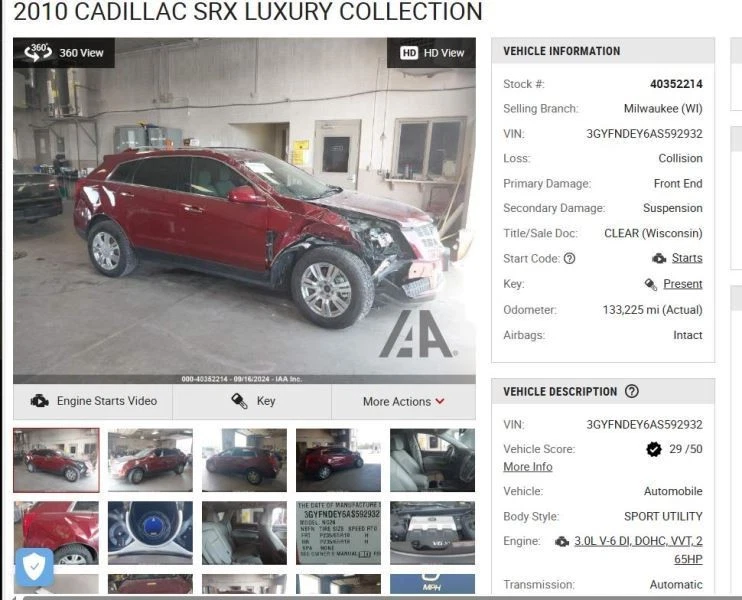
Task: Click the HD badge icon
Action: 409,53
